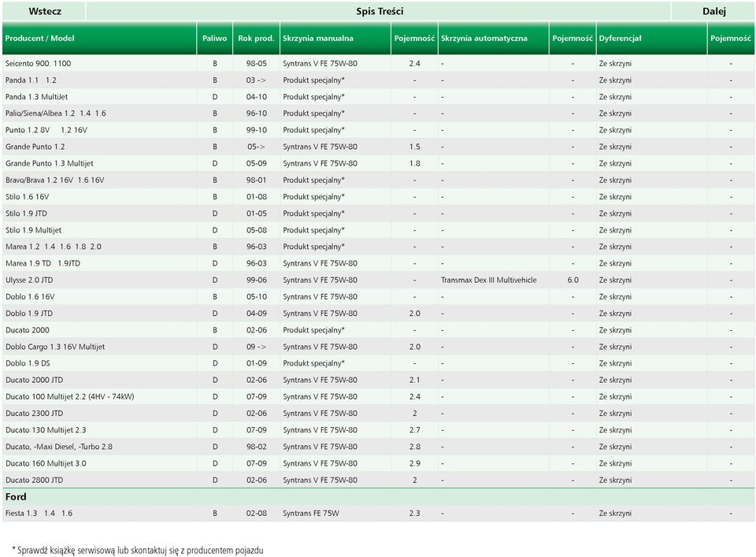The width and height of the screenshot is (756, 557).
Task: Click the 2.1 capacity for Ducato 2000 JTD
Action: coord(415,380)
